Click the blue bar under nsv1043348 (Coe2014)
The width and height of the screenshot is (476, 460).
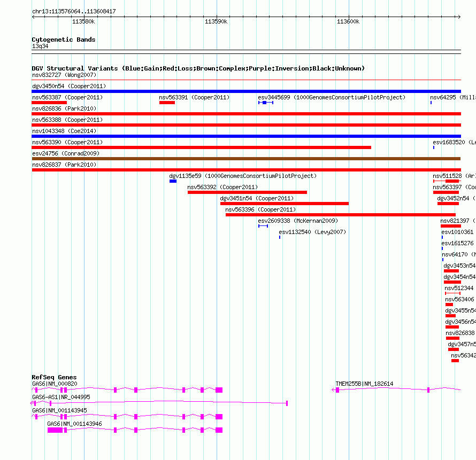[x=246, y=136]
